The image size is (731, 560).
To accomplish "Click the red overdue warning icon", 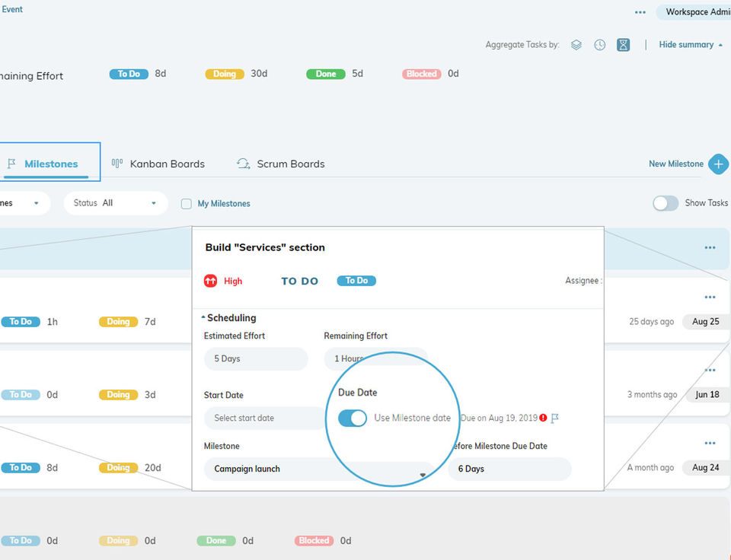I will [x=543, y=418].
